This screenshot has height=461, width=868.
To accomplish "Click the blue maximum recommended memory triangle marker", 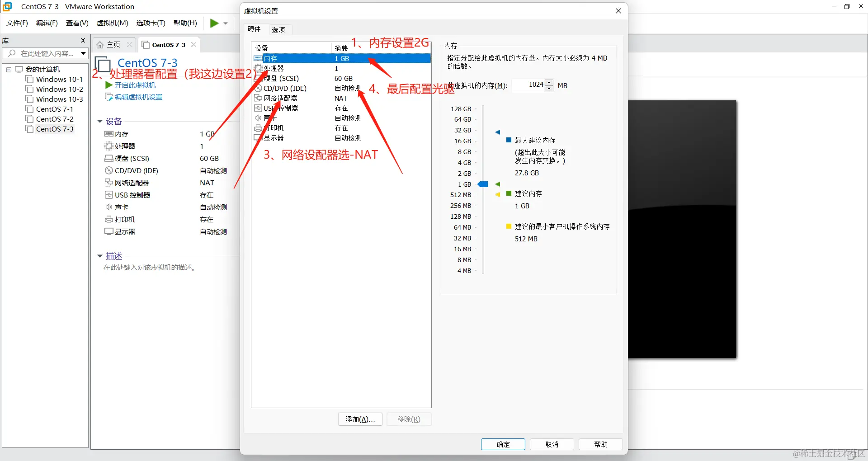I will coord(498,132).
